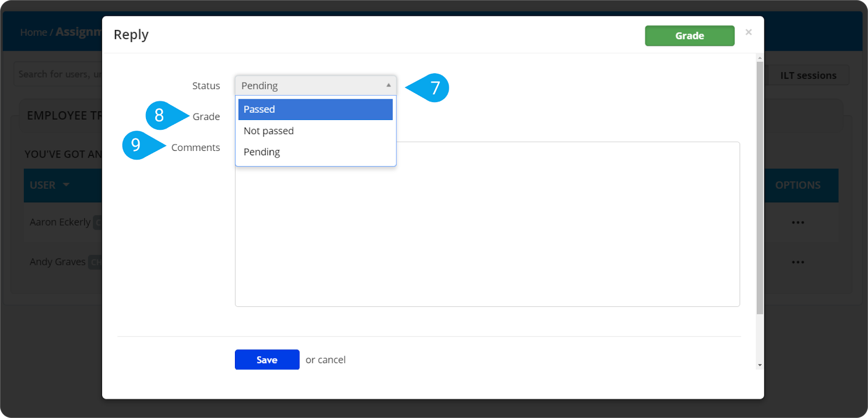Click the scrollbar down arrow
The width and height of the screenshot is (868, 418).
point(759,365)
